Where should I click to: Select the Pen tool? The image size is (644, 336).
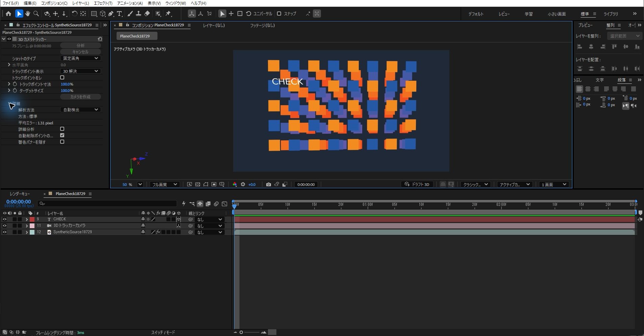111,14
